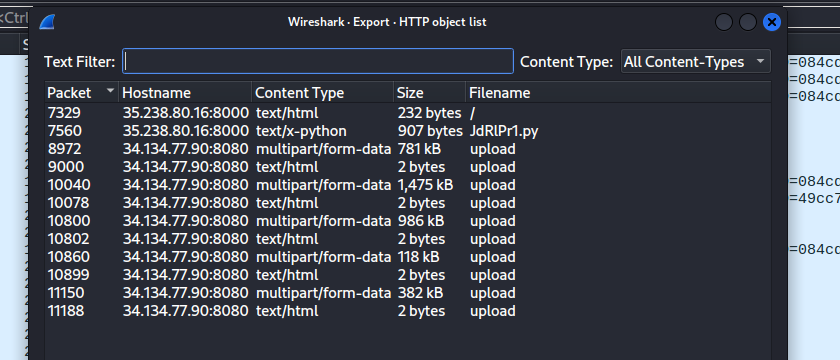840x360 pixels.
Task: Sort by the Size column header
Action: tap(430, 93)
